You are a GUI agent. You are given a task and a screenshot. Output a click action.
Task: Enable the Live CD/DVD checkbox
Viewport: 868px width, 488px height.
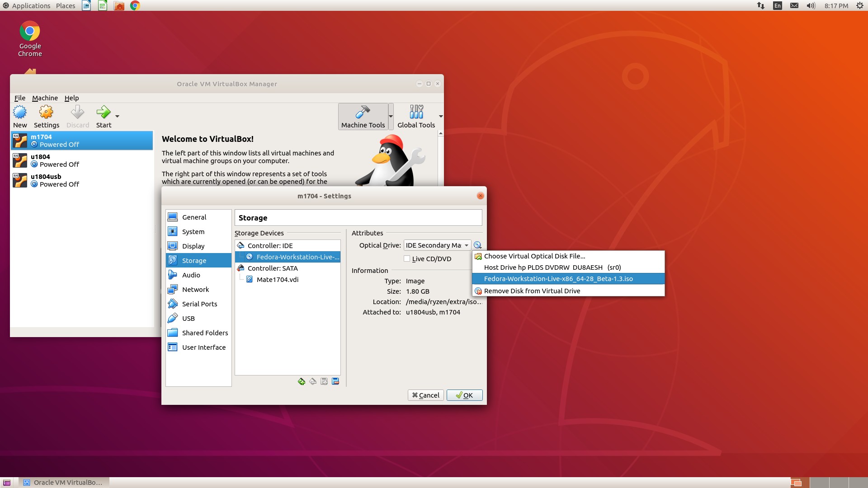pyautogui.click(x=407, y=259)
